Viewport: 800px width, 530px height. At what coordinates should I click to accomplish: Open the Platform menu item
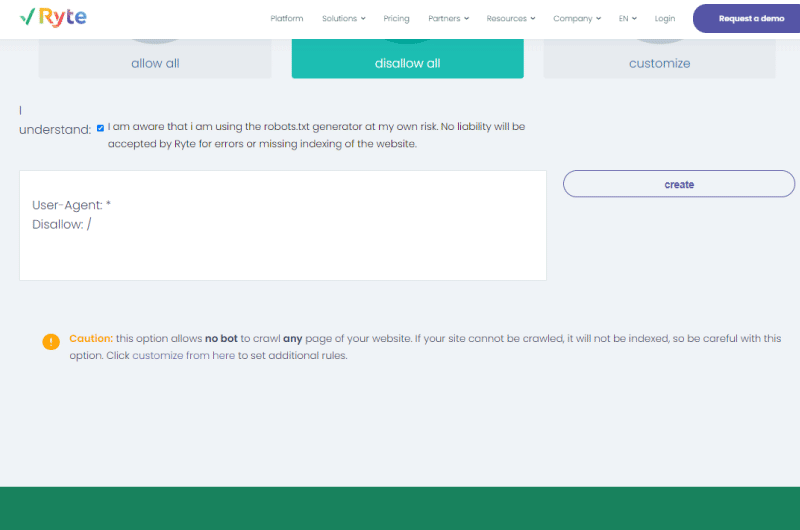tap(287, 18)
